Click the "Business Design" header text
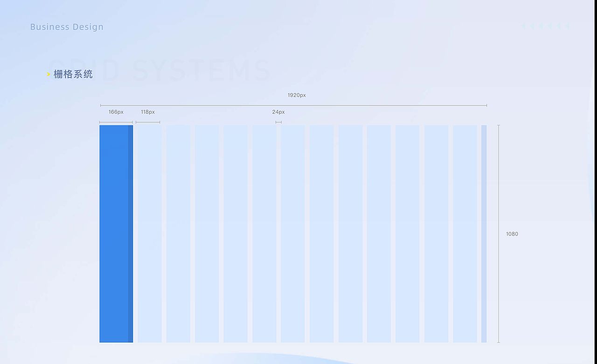597x364 pixels. 67,27
